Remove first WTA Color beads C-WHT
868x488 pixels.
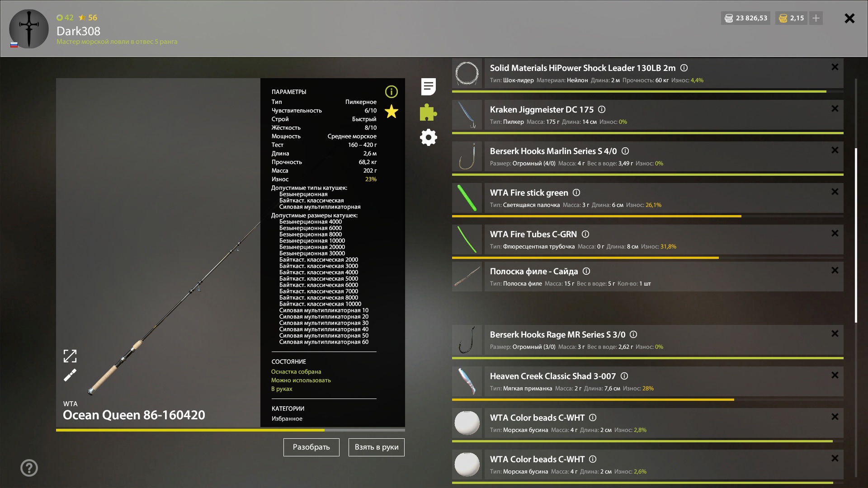[835, 417]
